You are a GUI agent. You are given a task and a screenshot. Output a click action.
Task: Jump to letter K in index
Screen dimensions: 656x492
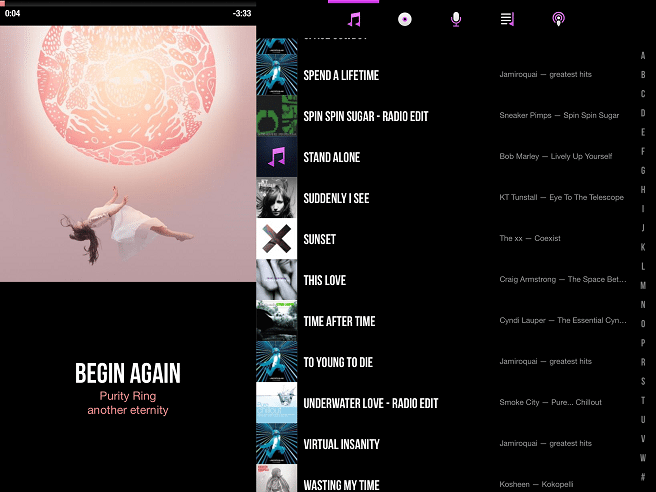tap(643, 247)
